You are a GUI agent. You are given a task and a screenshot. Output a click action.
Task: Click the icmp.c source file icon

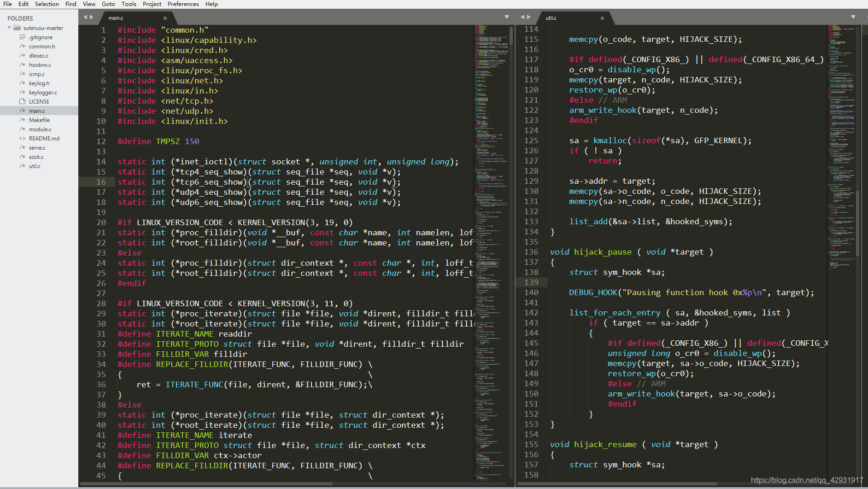pyautogui.click(x=22, y=74)
